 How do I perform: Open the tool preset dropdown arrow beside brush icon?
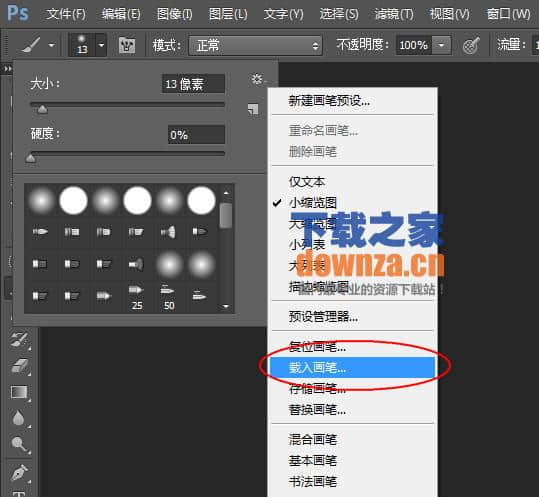tap(52, 45)
